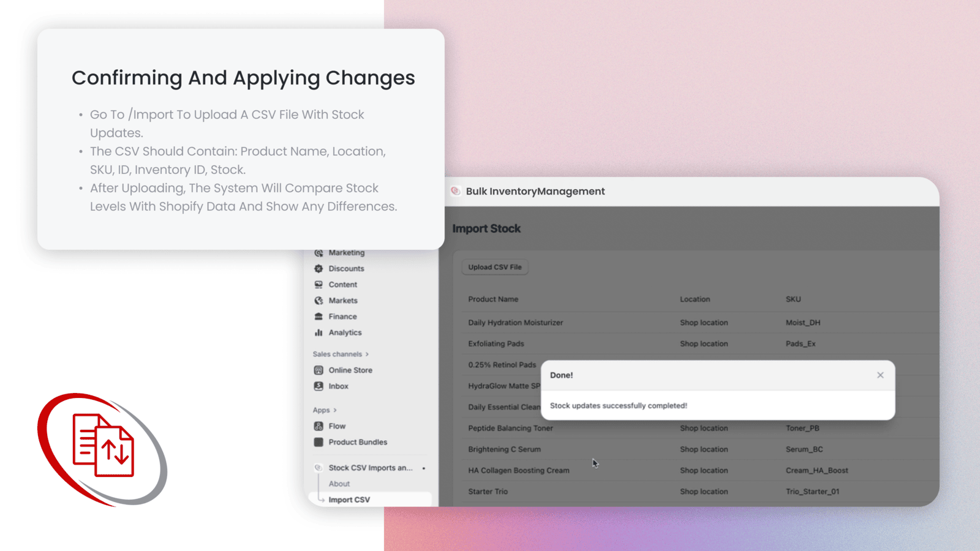Screen dimensions: 980x551
Task: Open Discounts in the sidebar
Action: [346, 269]
